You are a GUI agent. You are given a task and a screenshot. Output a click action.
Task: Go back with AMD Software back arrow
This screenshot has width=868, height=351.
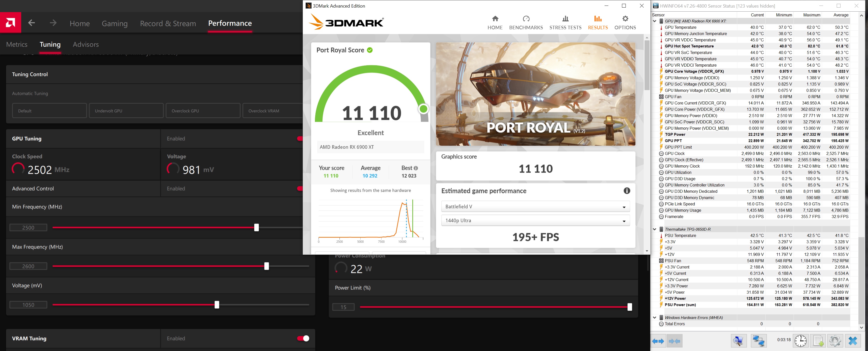[x=32, y=23]
